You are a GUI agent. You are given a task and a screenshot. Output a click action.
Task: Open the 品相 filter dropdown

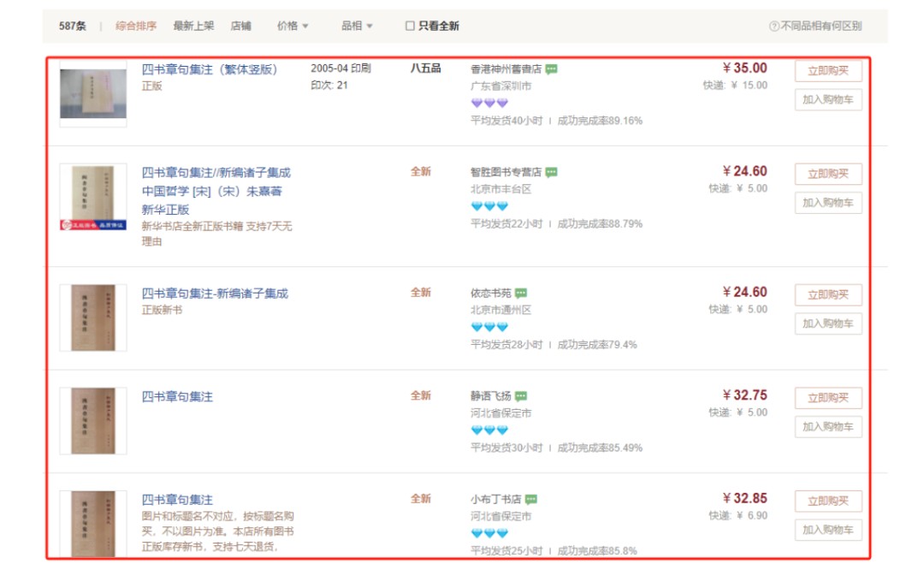click(x=357, y=26)
